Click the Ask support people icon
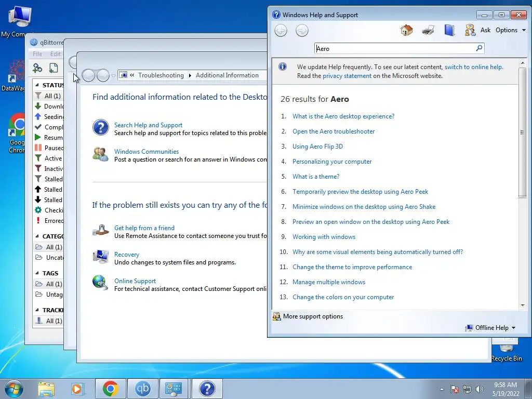The height and width of the screenshot is (399, 532). 470,30
